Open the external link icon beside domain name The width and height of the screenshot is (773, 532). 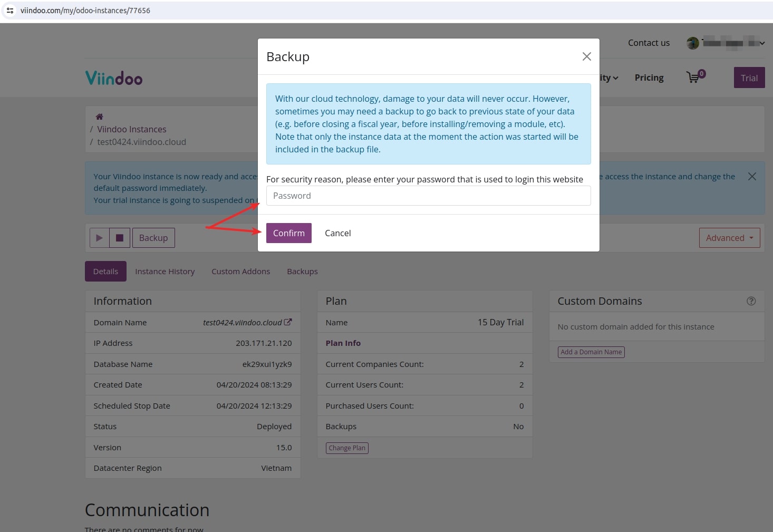pos(288,322)
